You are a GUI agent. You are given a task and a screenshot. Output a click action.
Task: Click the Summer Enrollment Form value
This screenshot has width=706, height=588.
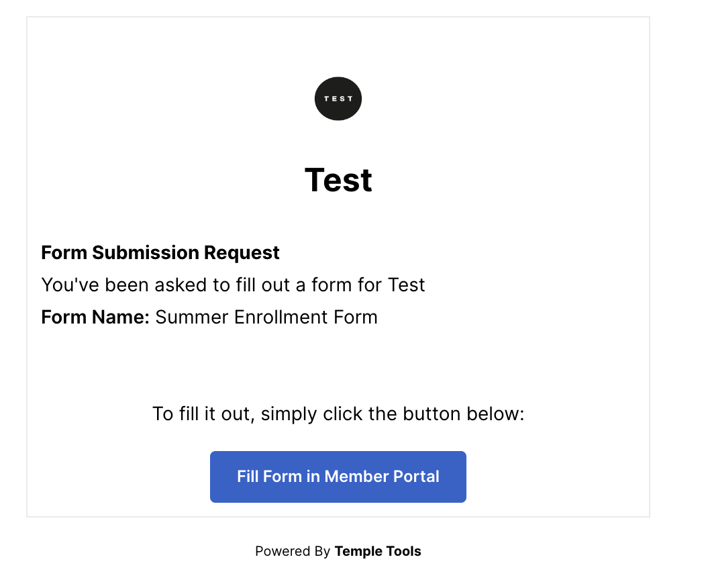266,317
